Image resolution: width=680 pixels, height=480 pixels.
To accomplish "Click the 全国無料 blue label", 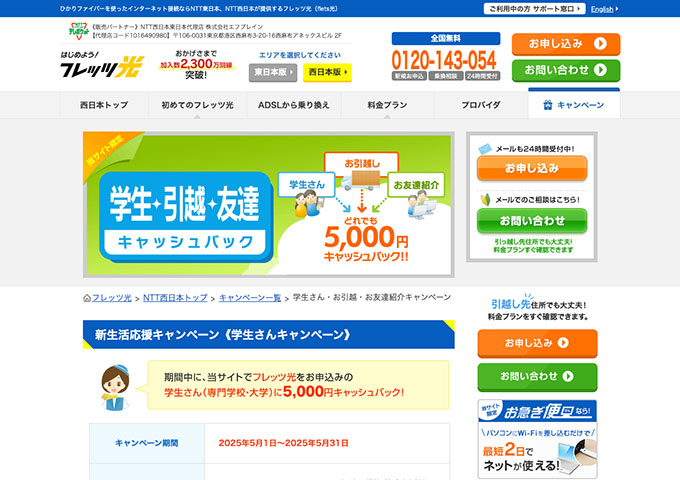I will [446, 39].
